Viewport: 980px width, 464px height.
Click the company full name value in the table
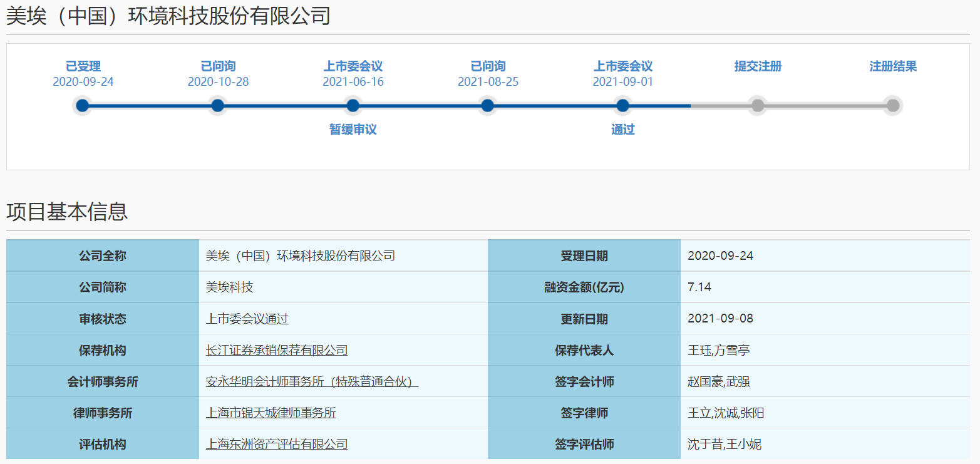(x=301, y=256)
